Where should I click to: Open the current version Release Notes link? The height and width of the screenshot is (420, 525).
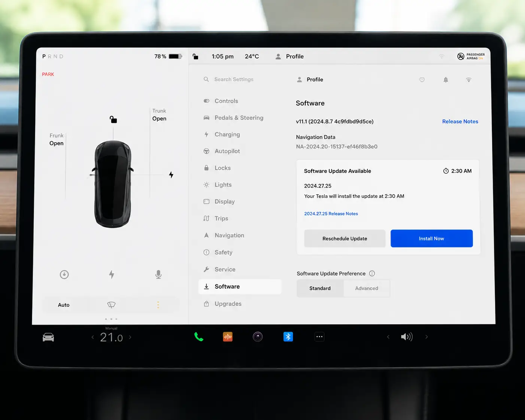460,122
